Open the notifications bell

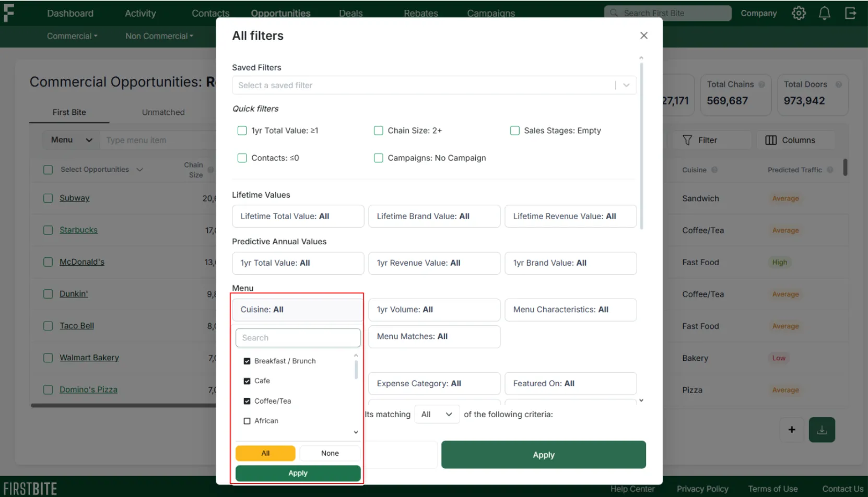pos(824,13)
